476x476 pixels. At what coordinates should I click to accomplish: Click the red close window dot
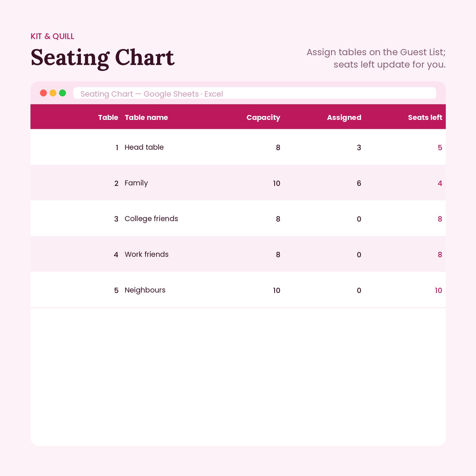43,93
